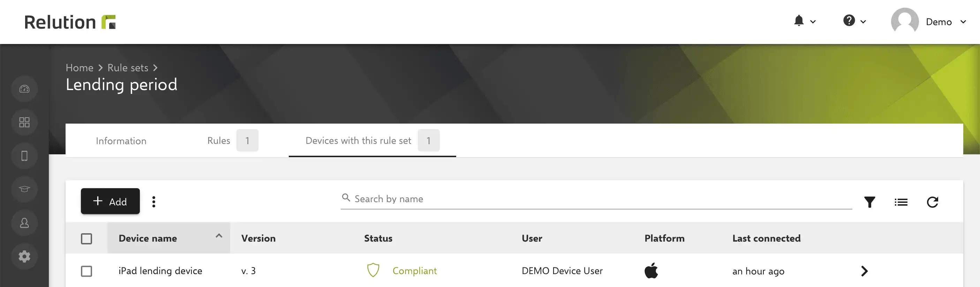Click 'an hour ago' cell
The width and height of the screenshot is (980, 287).
click(x=758, y=271)
